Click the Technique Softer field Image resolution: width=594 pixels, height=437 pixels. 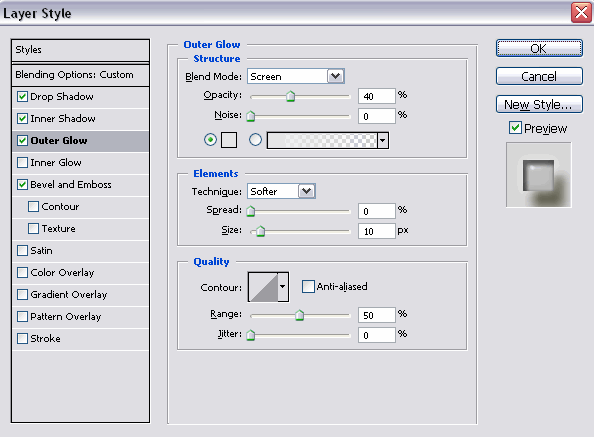point(273,191)
